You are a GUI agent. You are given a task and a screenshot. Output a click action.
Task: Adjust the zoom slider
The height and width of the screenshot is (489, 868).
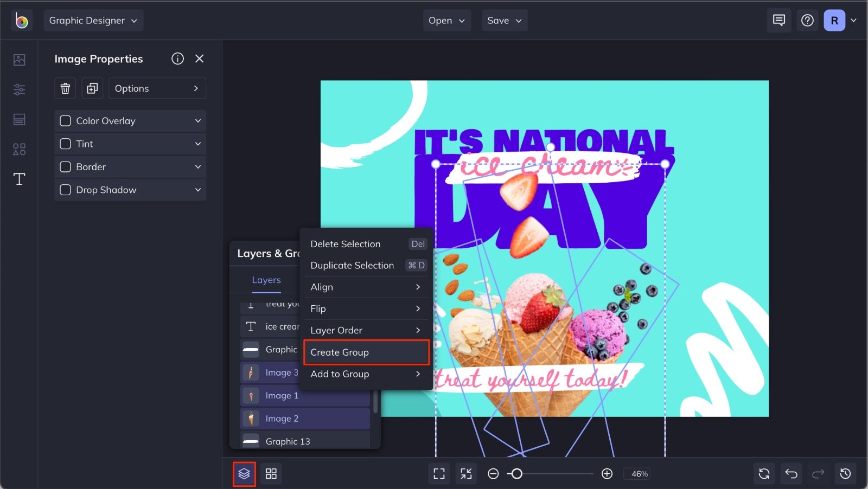[518, 473]
